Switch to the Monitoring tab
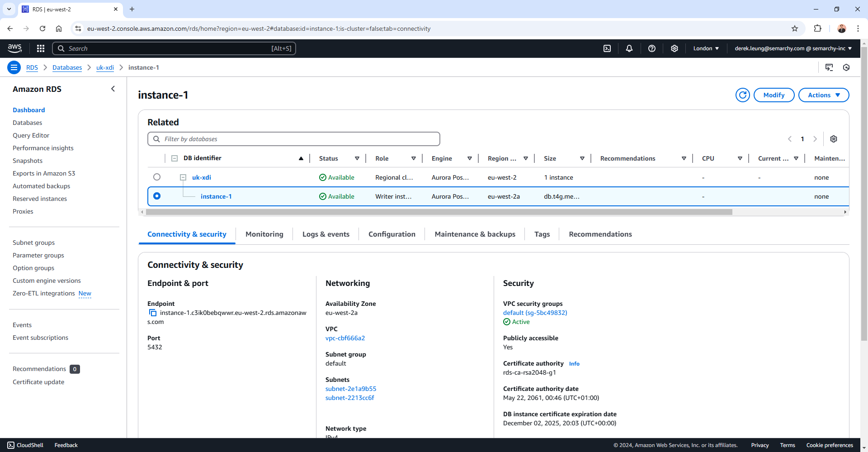868x452 pixels. (x=264, y=234)
